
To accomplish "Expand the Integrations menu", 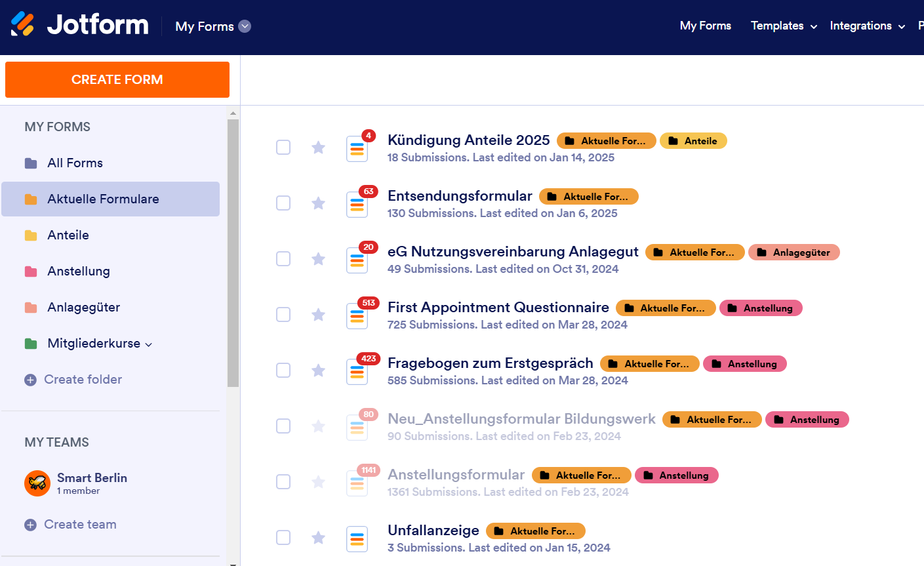I will click(867, 26).
